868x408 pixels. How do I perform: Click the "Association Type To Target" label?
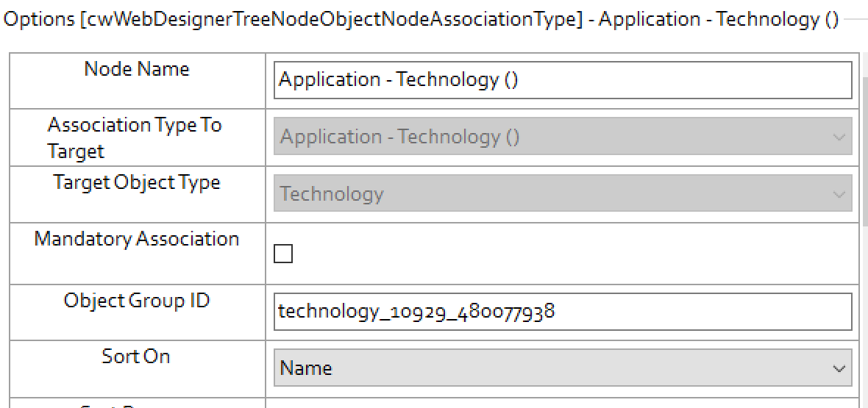[x=134, y=138]
